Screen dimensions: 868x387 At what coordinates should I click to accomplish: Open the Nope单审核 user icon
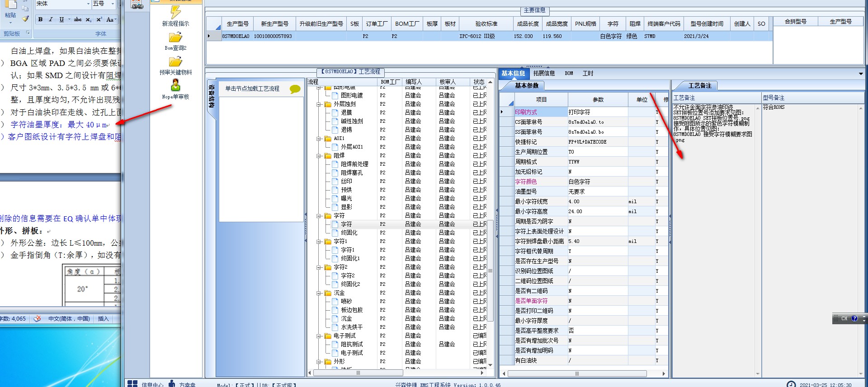click(x=175, y=85)
